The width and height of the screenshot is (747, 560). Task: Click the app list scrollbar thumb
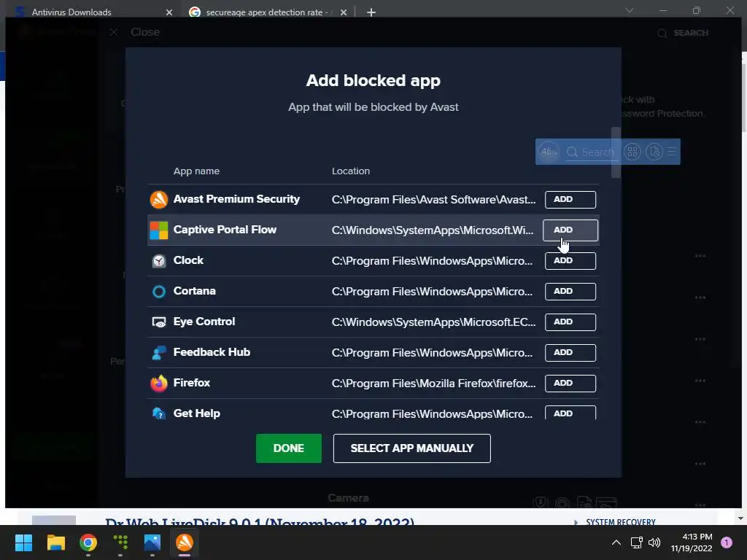click(616, 152)
